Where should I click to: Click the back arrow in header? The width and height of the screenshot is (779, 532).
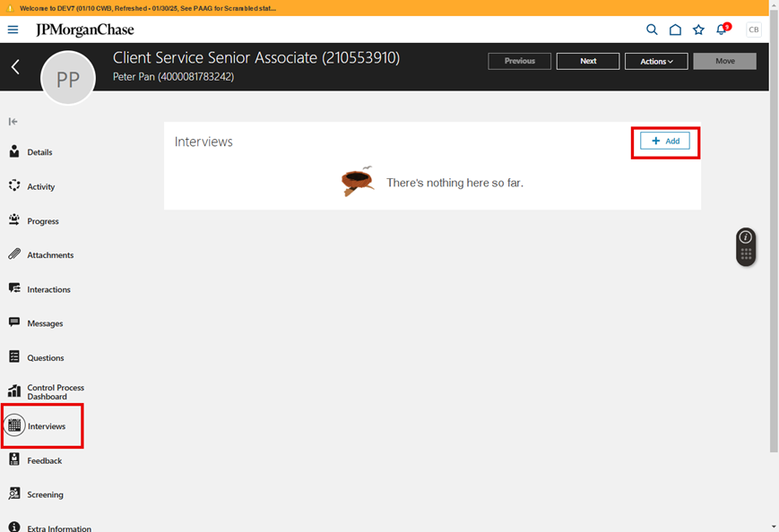point(15,67)
